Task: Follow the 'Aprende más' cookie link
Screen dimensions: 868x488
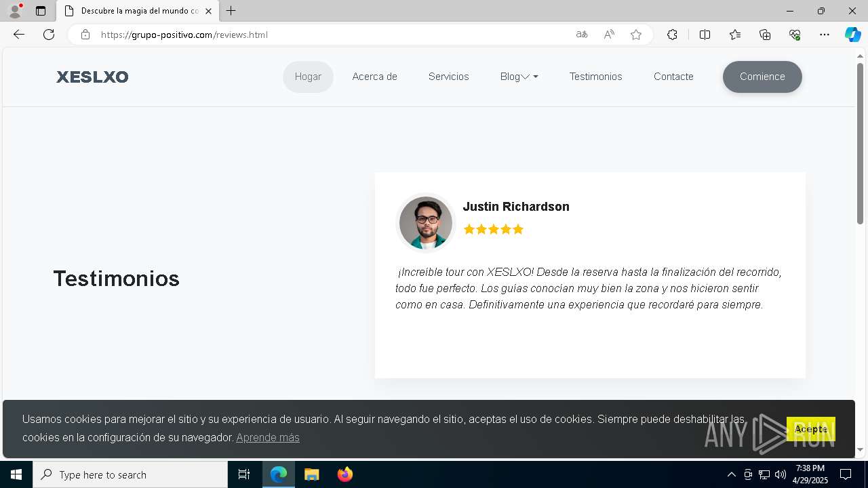Action: click(268, 438)
